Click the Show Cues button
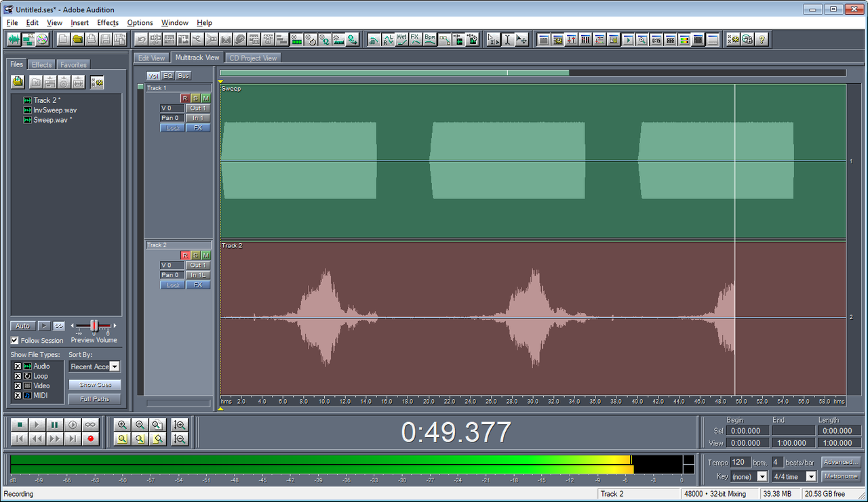This screenshot has width=868, height=502. 95,385
